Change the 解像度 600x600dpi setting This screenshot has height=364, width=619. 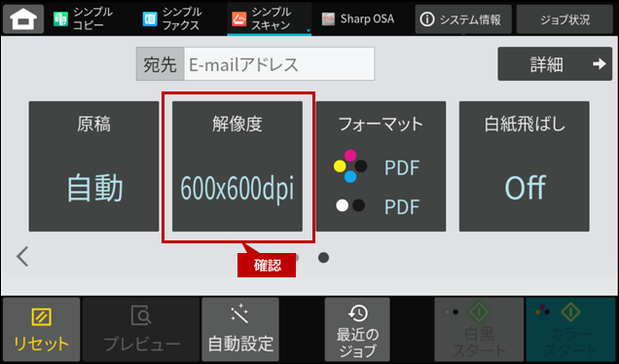pyautogui.click(x=237, y=166)
